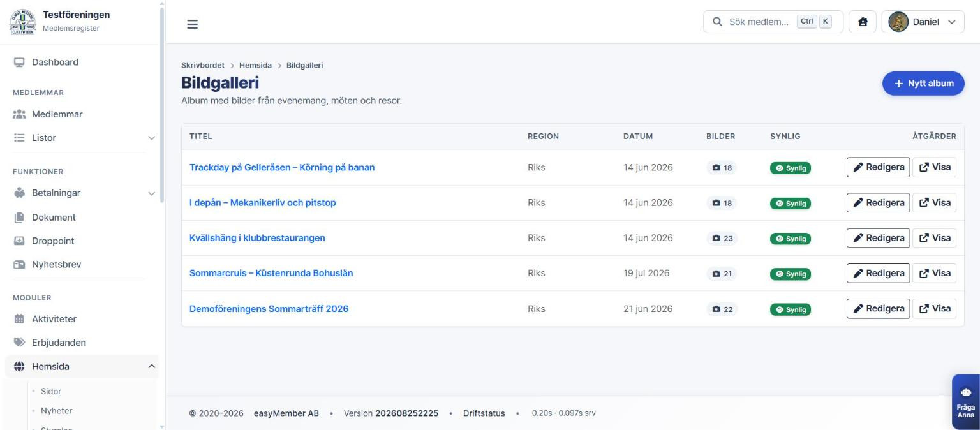
Task: Click camera count badge for Trackday album
Action: [722, 168]
